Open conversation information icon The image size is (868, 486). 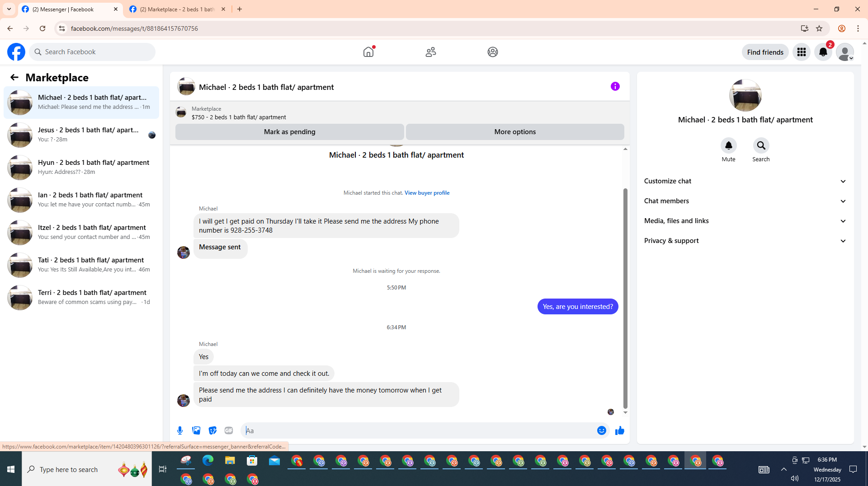(615, 86)
